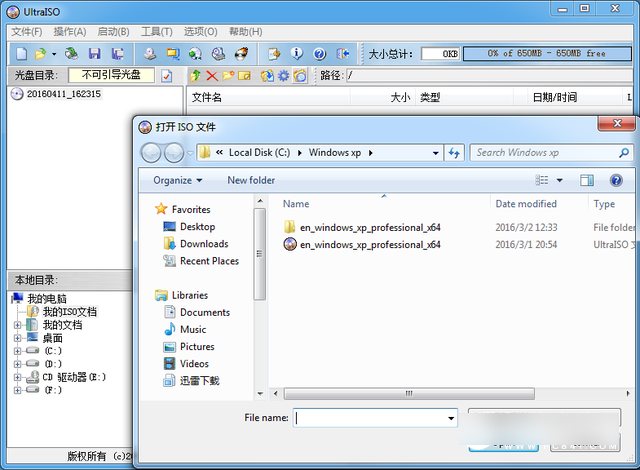Open the 工具(T) menu
Image resolution: width=640 pixels, height=470 pixels.
tap(157, 32)
